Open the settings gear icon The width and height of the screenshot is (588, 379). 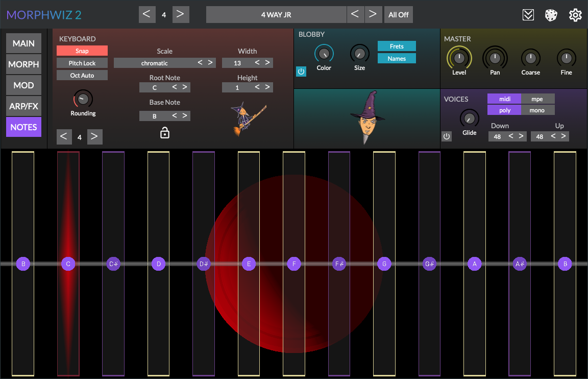[x=575, y=15]
